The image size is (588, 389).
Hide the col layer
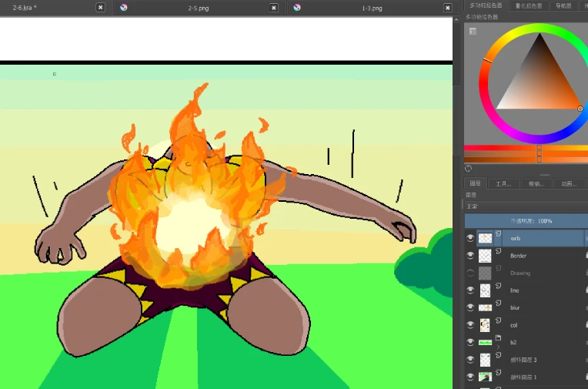pos(470,325)
